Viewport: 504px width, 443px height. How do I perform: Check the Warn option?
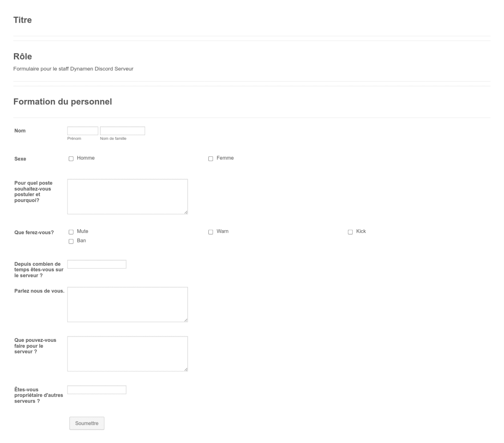tap(211, 231)
